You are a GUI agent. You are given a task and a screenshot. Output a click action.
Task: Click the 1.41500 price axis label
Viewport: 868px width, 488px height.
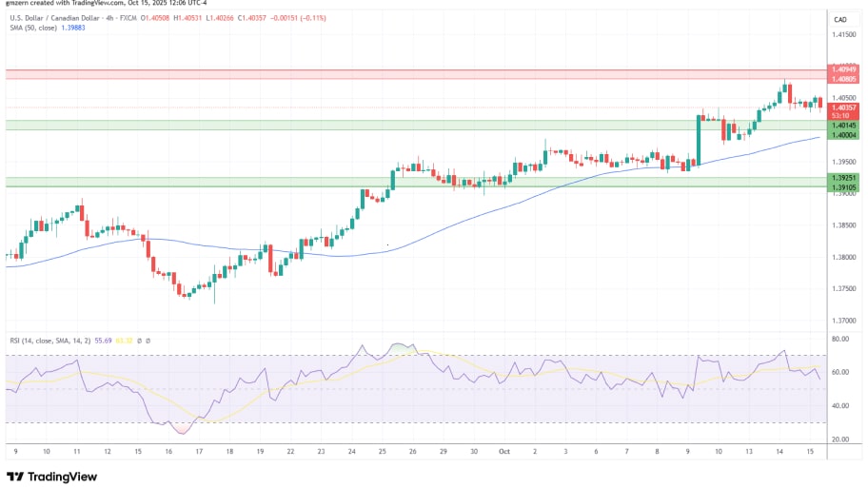[x=844, y=34]
